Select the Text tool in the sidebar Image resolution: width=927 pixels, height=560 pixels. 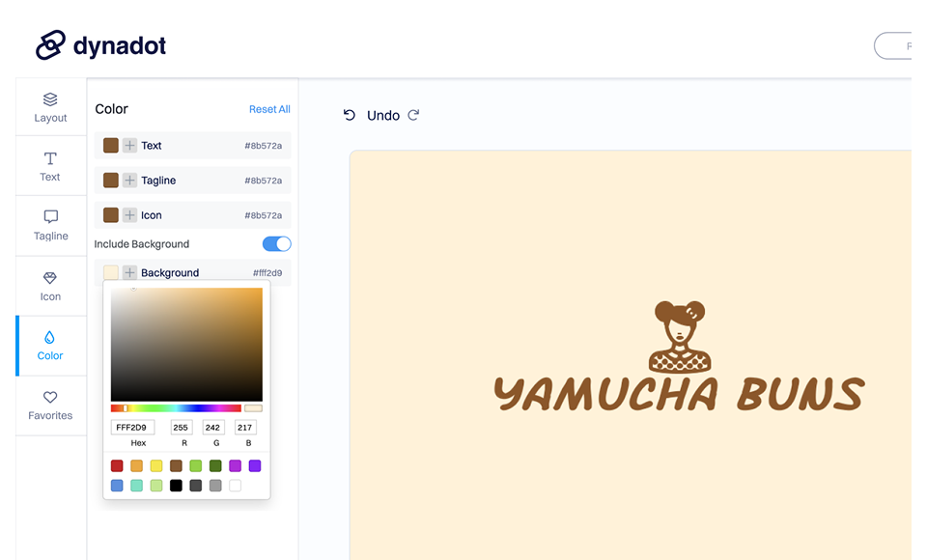pyautogui.click(x=50, y=165)
